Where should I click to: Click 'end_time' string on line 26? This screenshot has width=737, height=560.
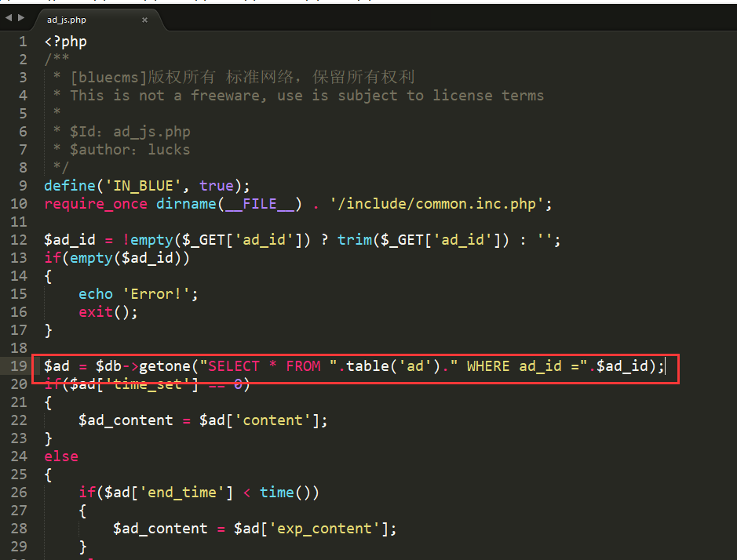[x=182, y=493]
